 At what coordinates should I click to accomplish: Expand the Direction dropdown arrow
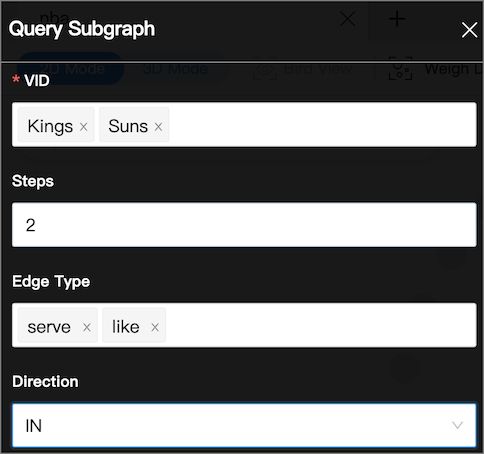(457, 425)
